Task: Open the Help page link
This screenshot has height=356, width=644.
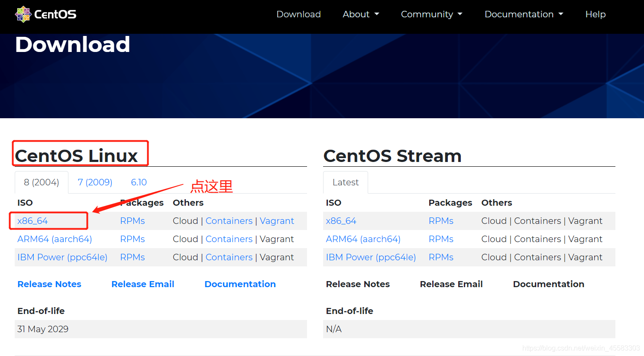Action: point(595,14)
